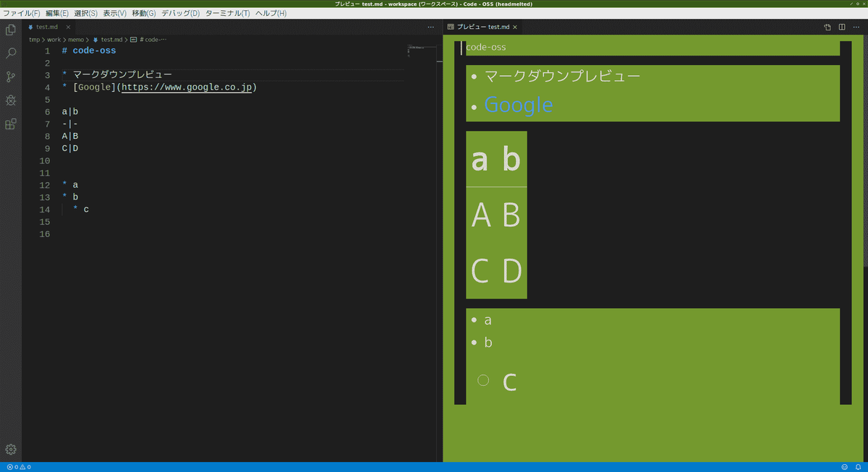Open the 選択(S) menu

coord(85,14)
